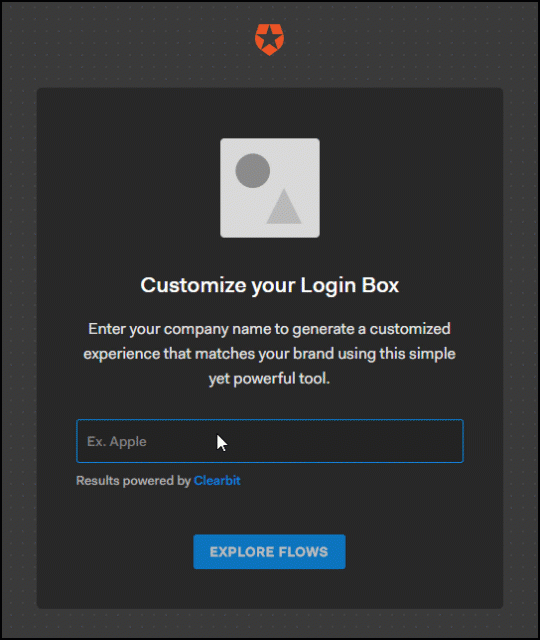Click empty card area below Explore Flows
The width and height of the screenshot is (540, 640).
tap(269, 589)
